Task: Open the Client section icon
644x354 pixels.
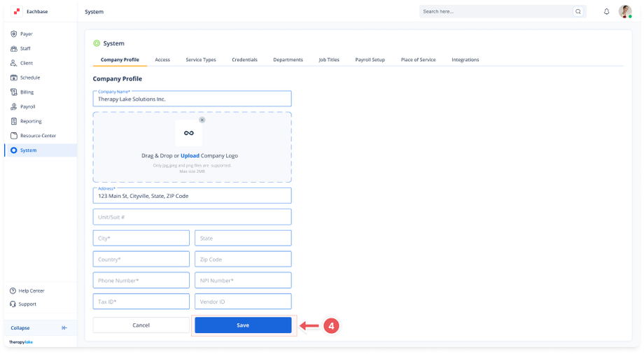Action: [x=13, y=63]
